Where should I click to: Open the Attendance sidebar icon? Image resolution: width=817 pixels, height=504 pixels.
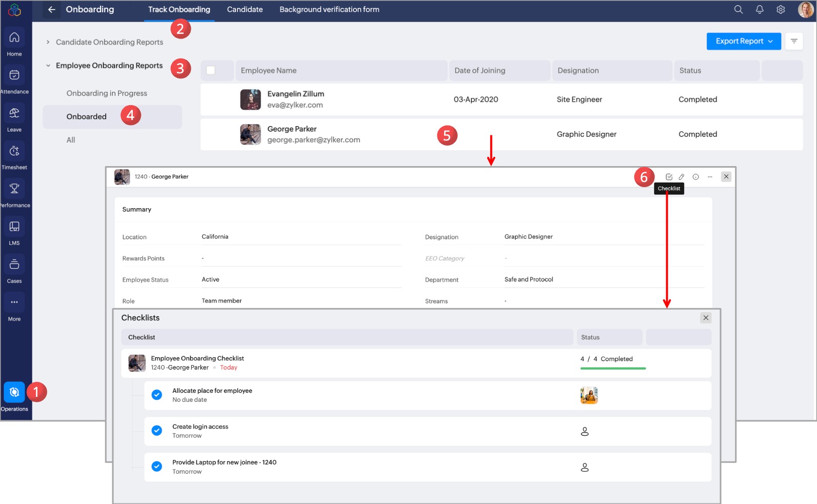14,75
